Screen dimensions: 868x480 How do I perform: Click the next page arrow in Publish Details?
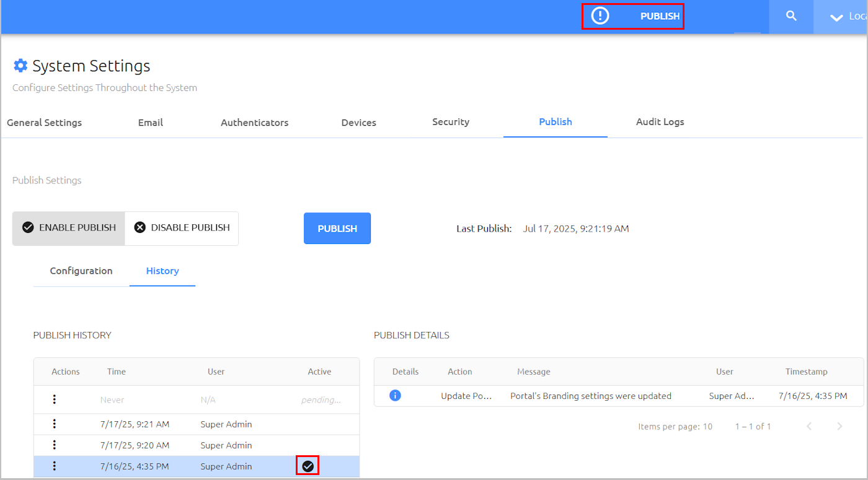click(x=840, y=426)
